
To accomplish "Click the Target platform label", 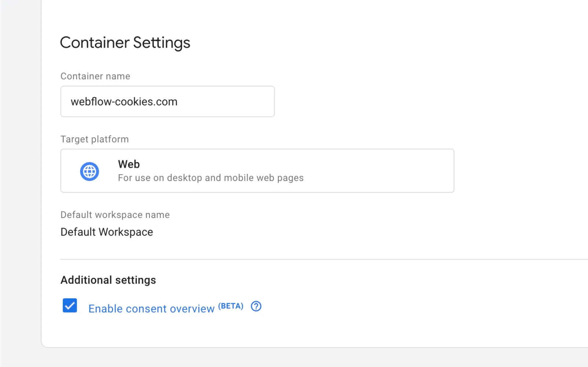I will point(95,139).
